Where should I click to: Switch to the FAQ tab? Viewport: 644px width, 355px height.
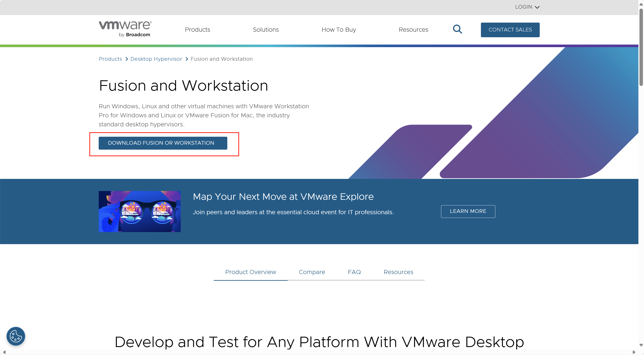click(354, 272)
